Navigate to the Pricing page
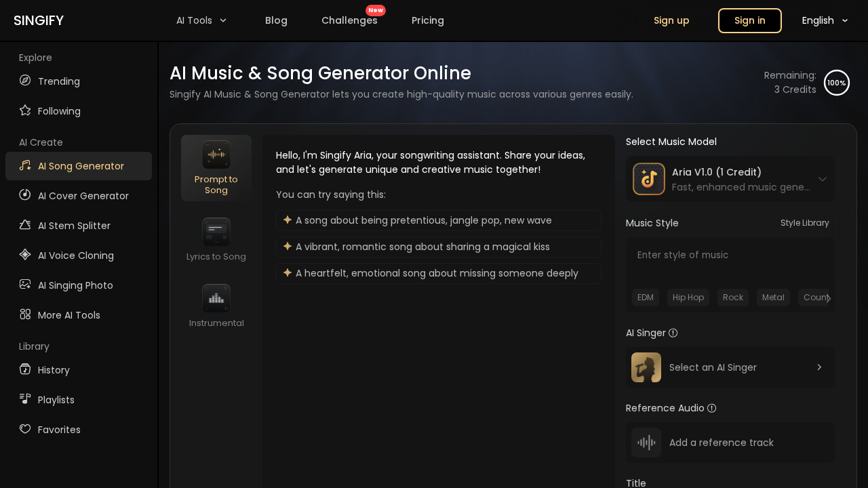868x488 pixels. 427,20
